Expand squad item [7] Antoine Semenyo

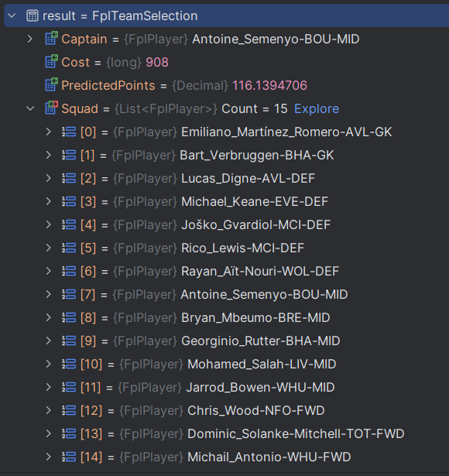(x=48, y=294)
